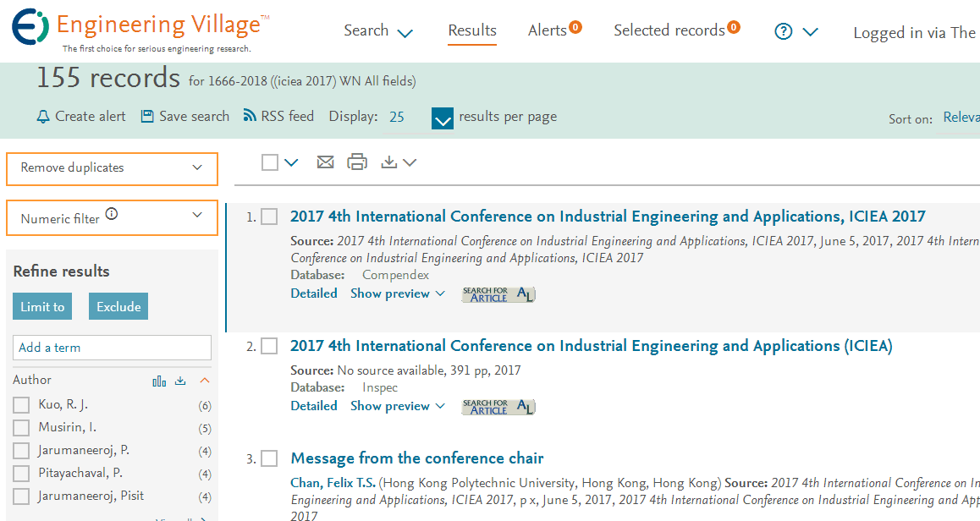The image size is (980, 521).
Task: Expand the Remove duplicates dropdown
Action: [x=112, y=168]
